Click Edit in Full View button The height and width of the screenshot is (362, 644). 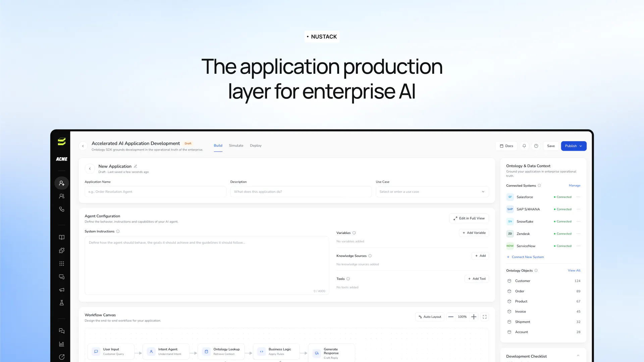(469, 218)
